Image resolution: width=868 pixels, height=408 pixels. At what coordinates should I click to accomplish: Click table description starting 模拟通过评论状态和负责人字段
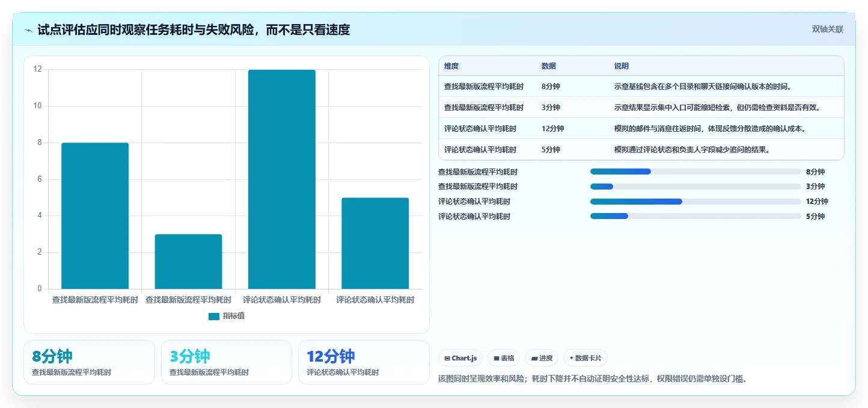(x=692, y=150)
